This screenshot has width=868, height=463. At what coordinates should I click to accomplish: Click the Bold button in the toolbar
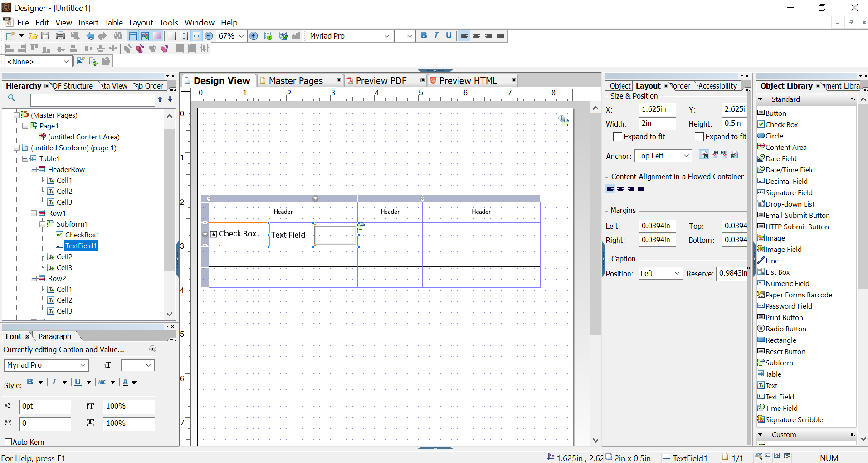point(424,35)
